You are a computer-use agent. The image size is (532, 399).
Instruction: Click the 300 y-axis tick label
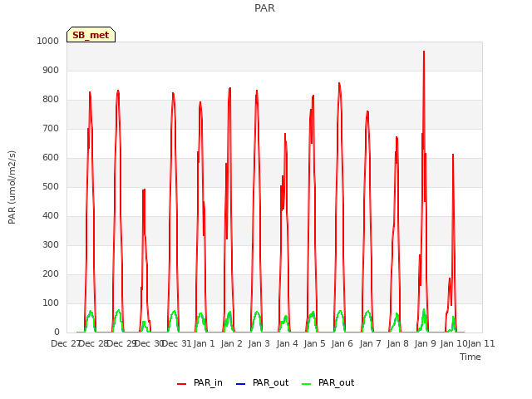click(51, 245)
